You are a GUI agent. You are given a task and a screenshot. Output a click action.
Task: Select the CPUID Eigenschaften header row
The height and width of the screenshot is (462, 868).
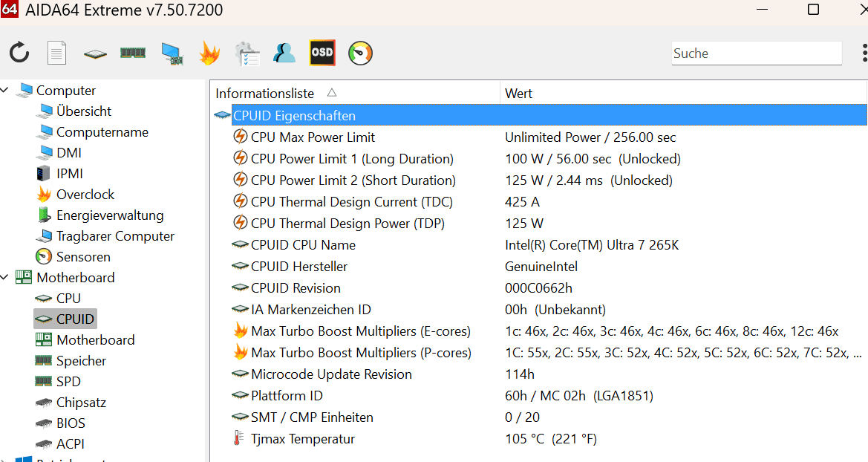pos(294,116)
